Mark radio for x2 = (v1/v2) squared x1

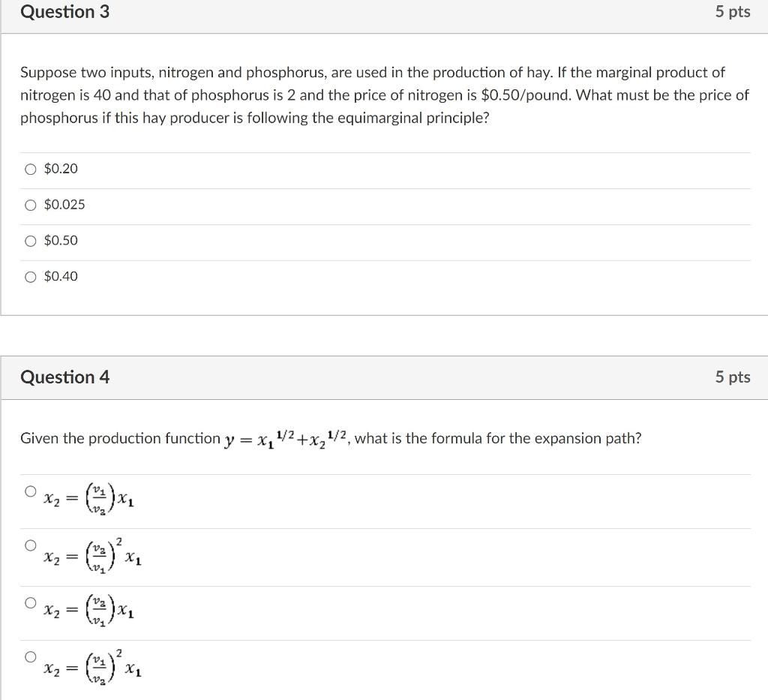point(30,656)
